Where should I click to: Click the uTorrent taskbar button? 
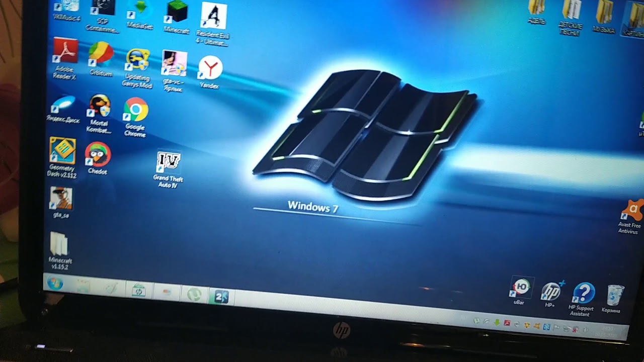pos(194,295)
